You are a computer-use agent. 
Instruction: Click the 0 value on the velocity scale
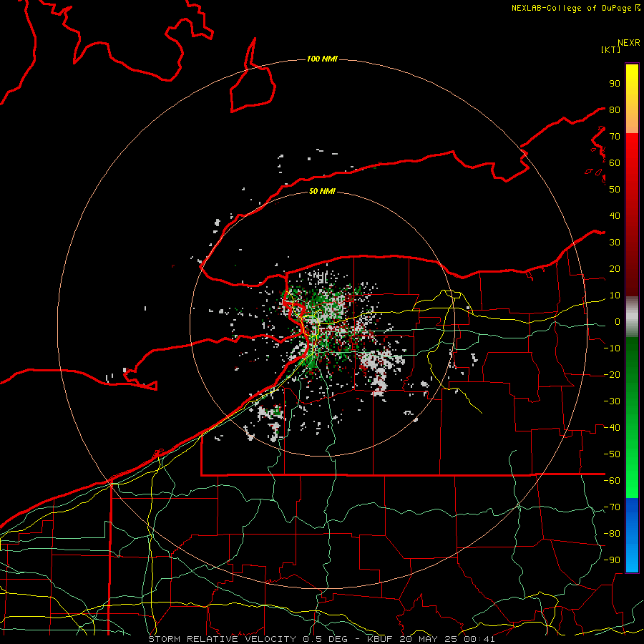(x=617, y=322)
